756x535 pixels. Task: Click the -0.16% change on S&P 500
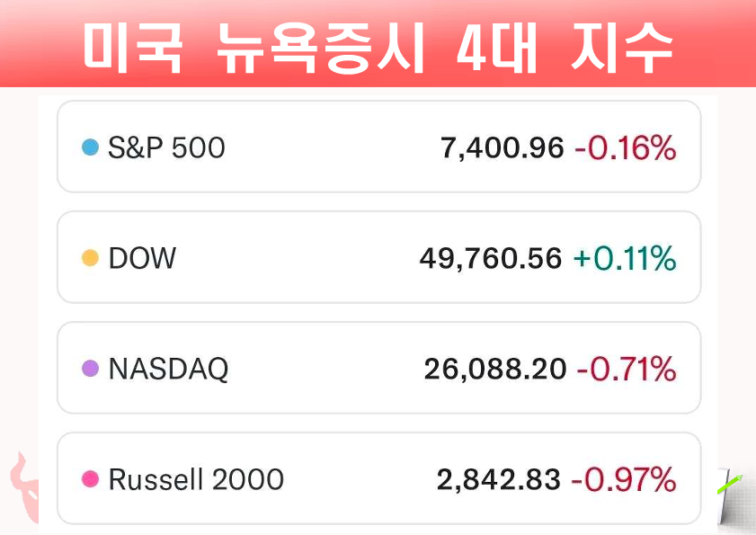(626, 147)
